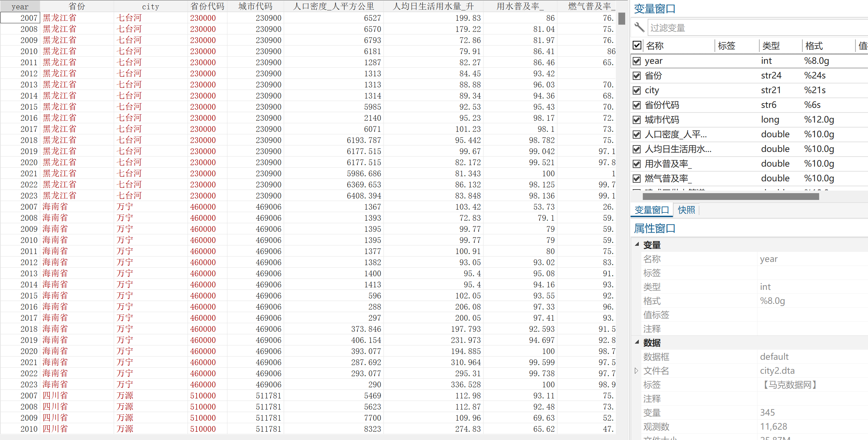Select the 省份 column header in data grid
The height and width of the screenshot is (440, 868).
(x=77, y=6)
